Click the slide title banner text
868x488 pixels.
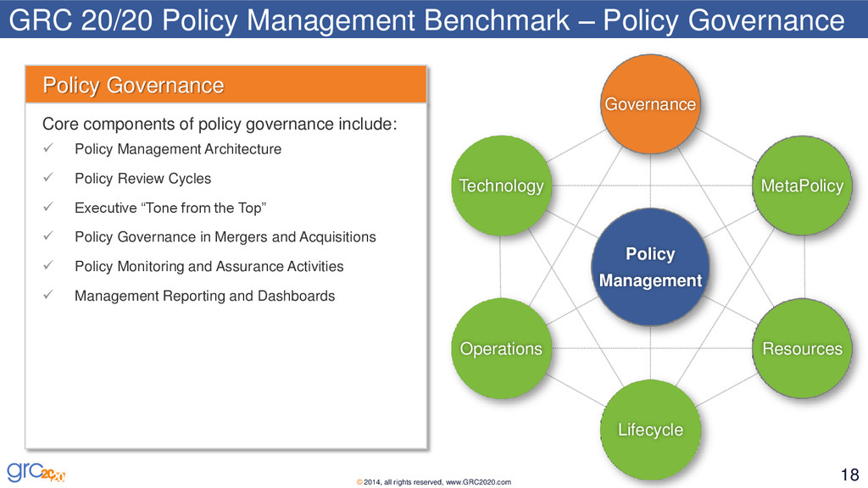click(x=427, y=20)
